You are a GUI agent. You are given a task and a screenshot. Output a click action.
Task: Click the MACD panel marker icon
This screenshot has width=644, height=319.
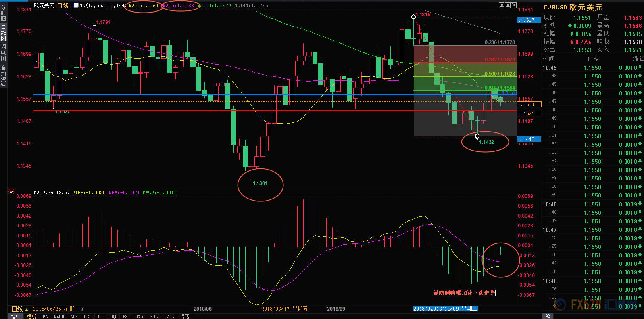pyautogui.click(x=11, y=192)
